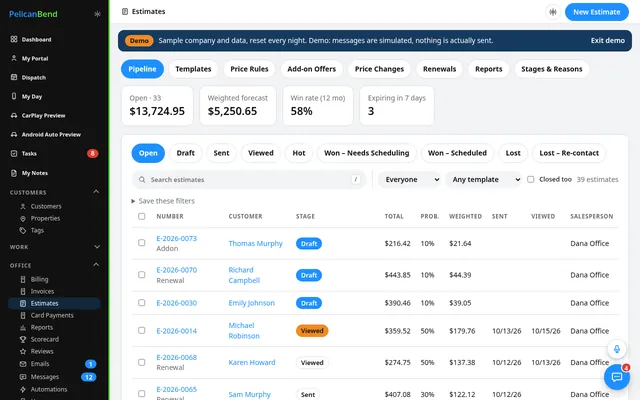Toggle theme icon next to PelicanBend logo
Image resolution: width=640 pixels, height=400 pixels.
pyautogui.click(x=97, y=14)
